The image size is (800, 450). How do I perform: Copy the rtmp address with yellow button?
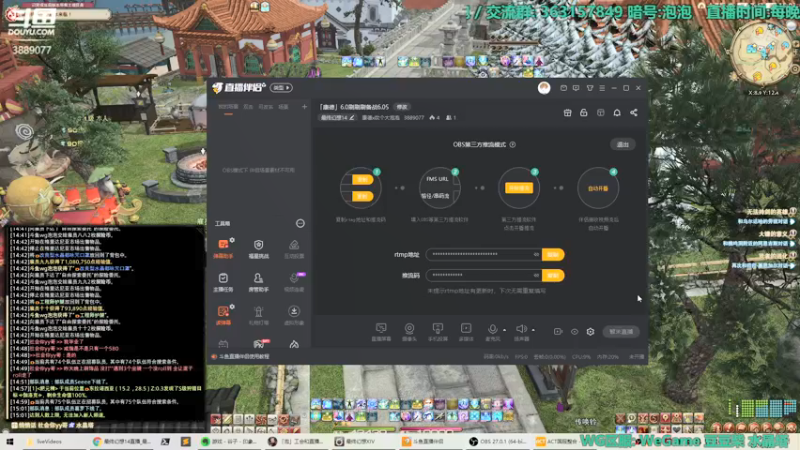point(553,254)
